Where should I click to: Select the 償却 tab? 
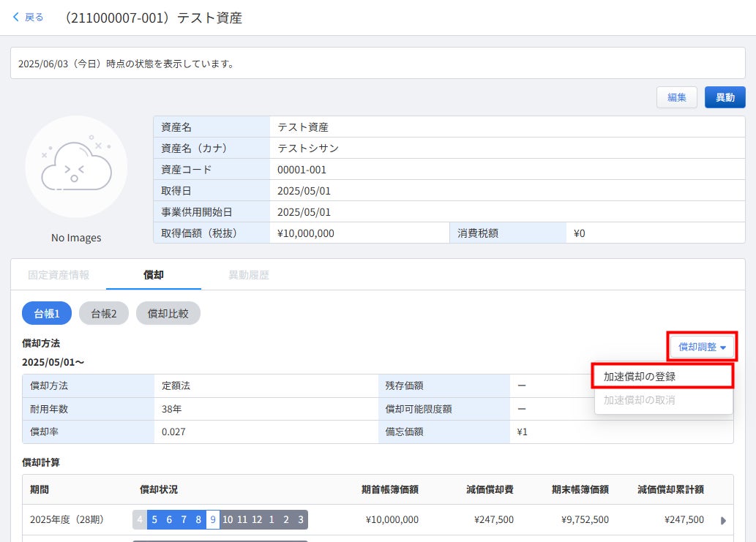coord(153,275)
